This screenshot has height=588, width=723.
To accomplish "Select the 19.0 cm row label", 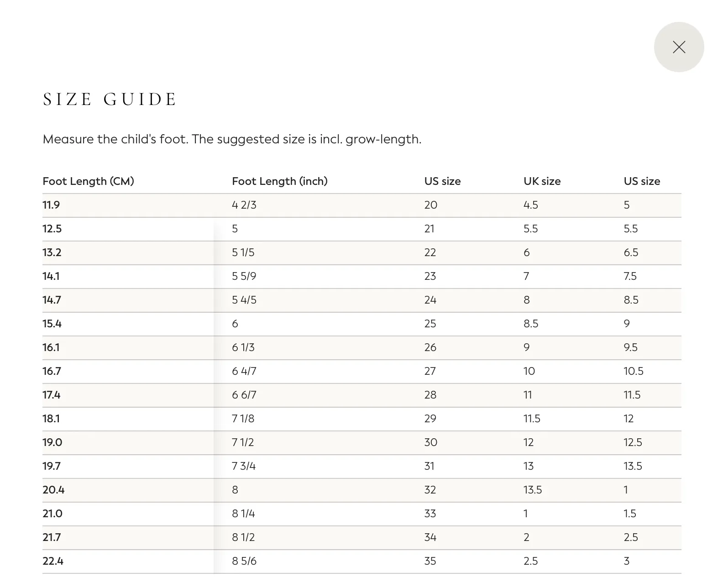I will [x=52, y=442].
